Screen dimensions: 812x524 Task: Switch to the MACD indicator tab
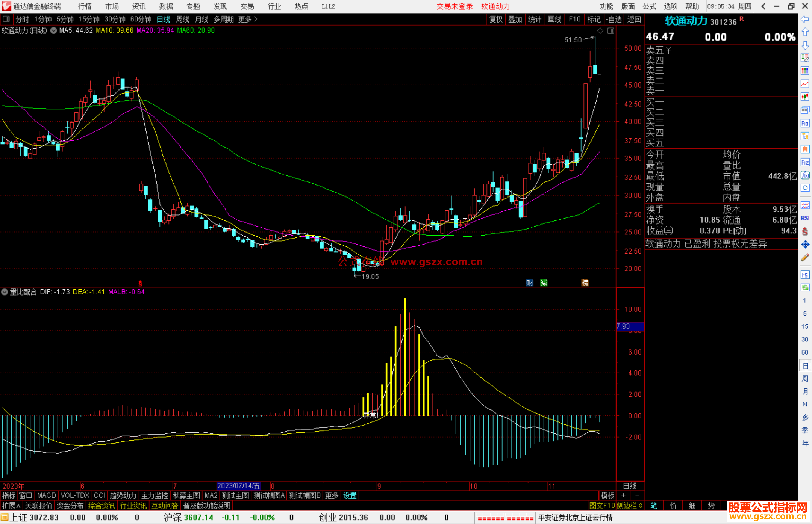46,495
